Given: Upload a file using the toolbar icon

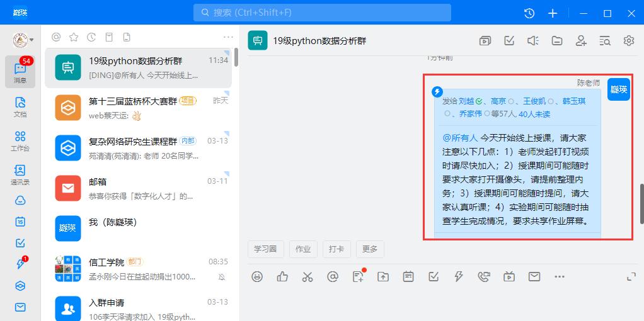Looking at the screenshot, I should 383,276.
